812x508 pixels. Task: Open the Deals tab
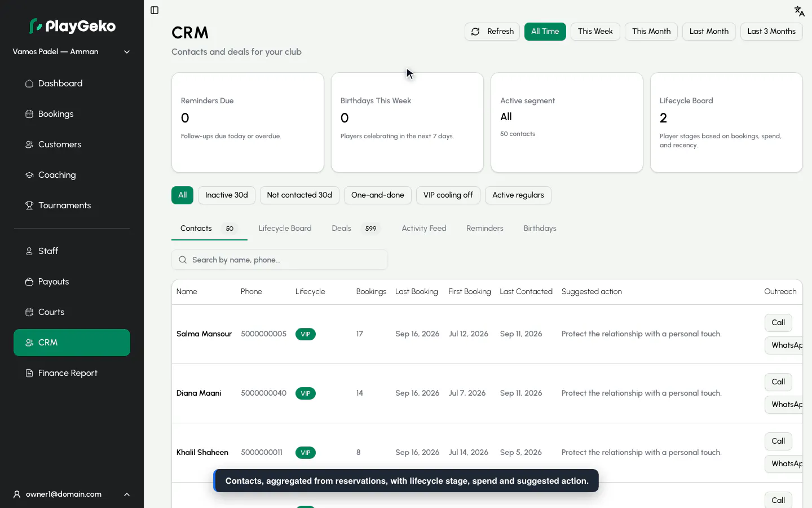point(354,229)
